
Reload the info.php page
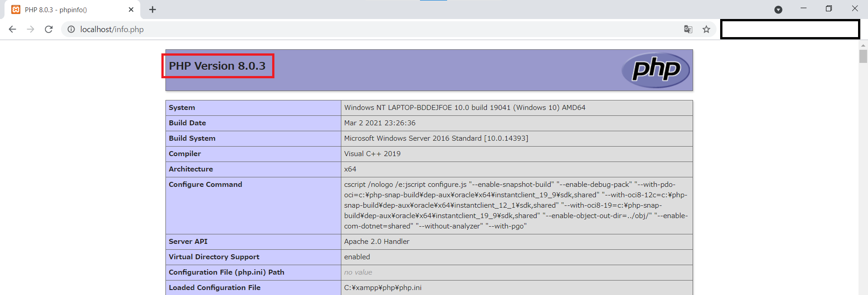(49, 29)
